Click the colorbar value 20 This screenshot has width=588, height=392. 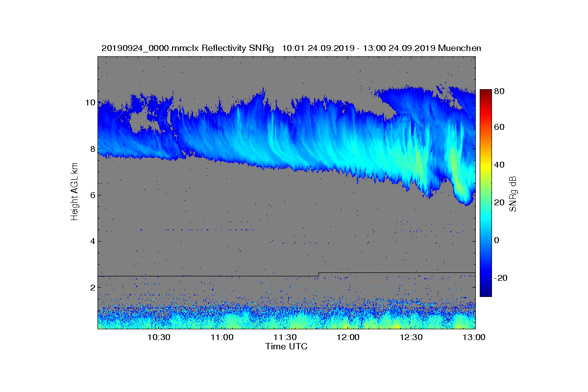500,202
